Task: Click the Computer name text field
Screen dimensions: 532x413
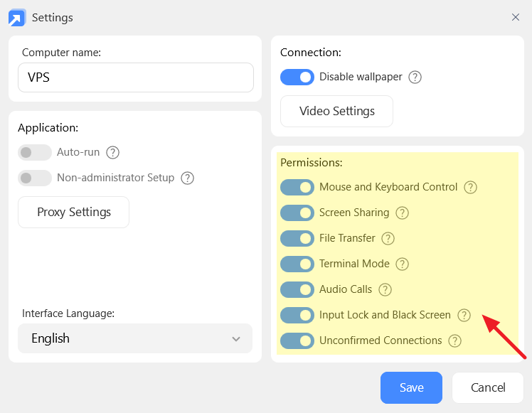Action: coord(135,77)
